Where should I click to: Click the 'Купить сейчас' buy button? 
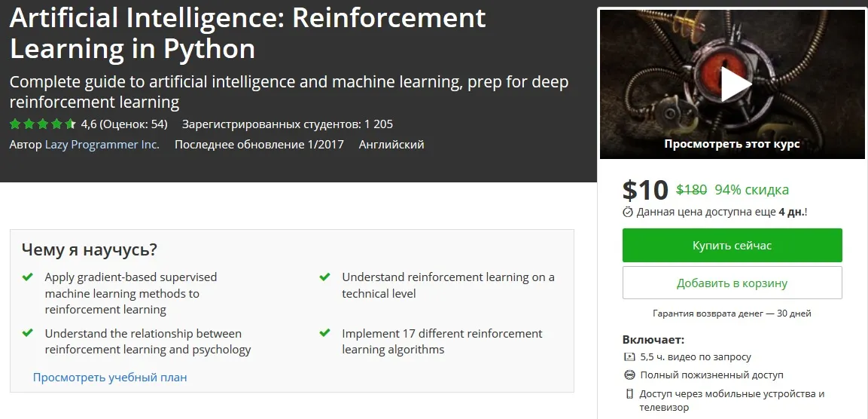[x=732, y=246]
